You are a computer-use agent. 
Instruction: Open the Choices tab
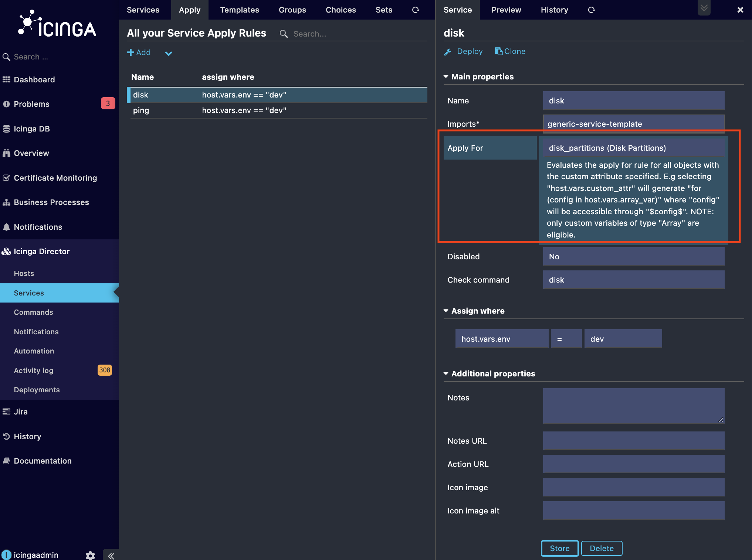[x=341, y=10]
